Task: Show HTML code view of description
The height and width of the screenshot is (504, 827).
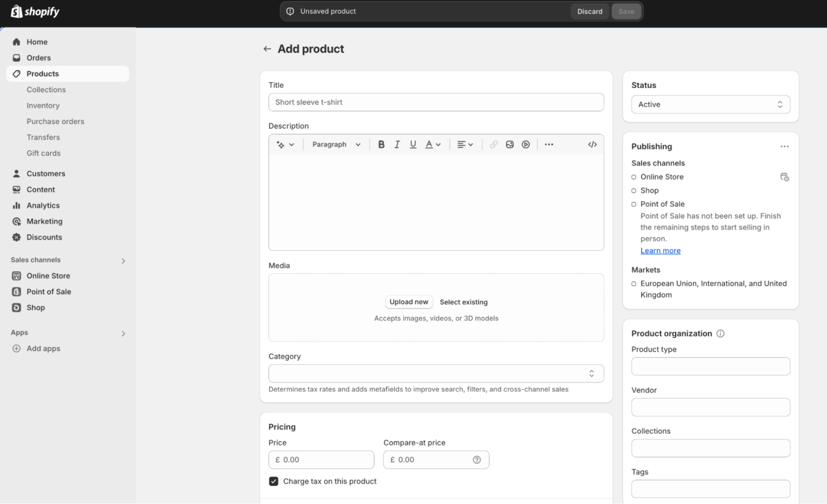Action: [592, 145]
